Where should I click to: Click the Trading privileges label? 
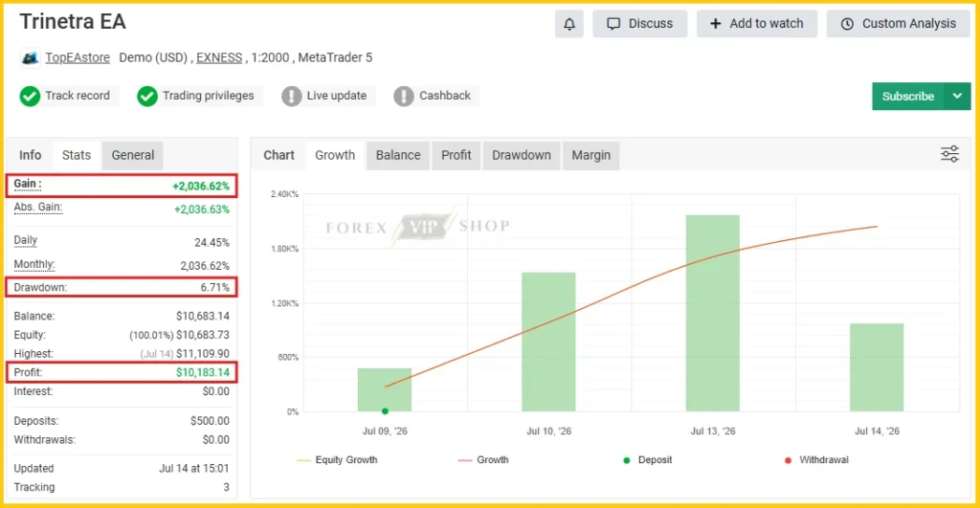tap(208, 96)
